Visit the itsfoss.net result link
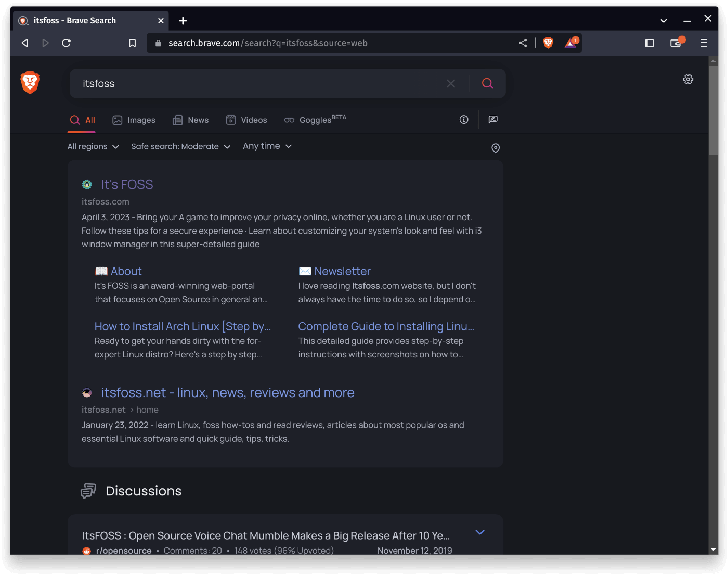The image size is (728, 575). (x=227, y=392)
